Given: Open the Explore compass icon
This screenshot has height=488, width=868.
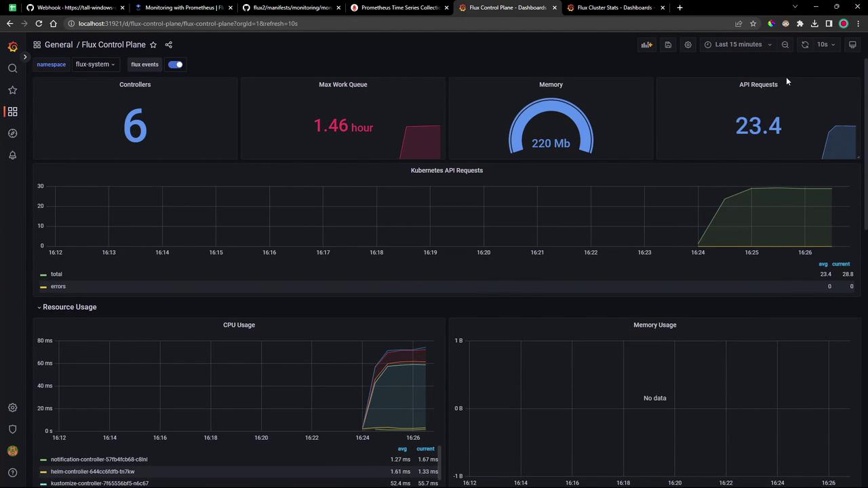Looking at the screenshot, I should (12, 134).
